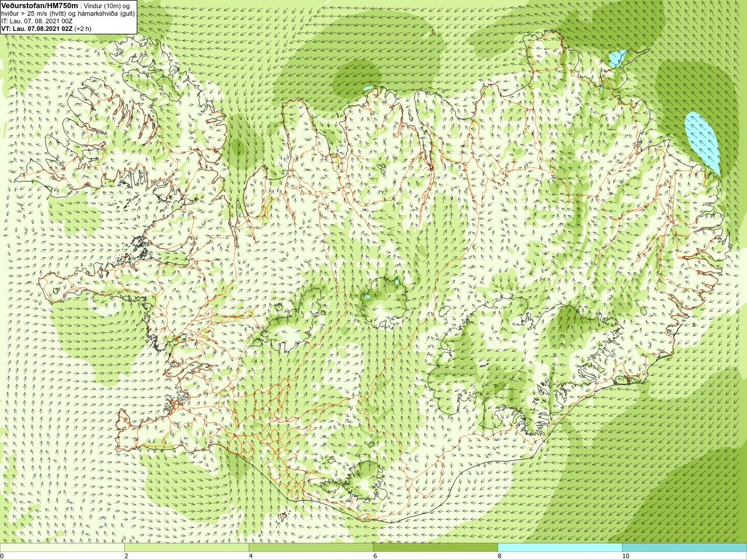Click the 'VT: Lau. 07.08.2021 02Z (+2 h)' line
Viewport: 747px width, 560px height.
46,29
